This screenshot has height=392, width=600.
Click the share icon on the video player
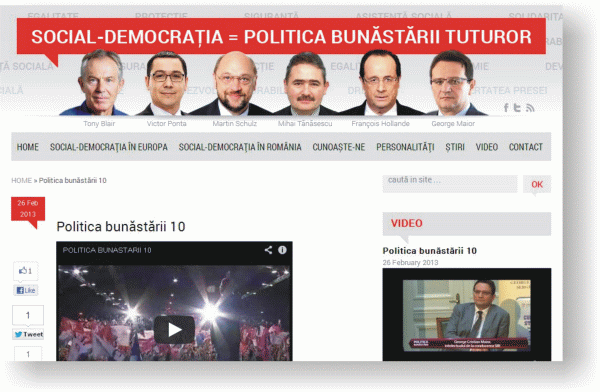point(268,250)
